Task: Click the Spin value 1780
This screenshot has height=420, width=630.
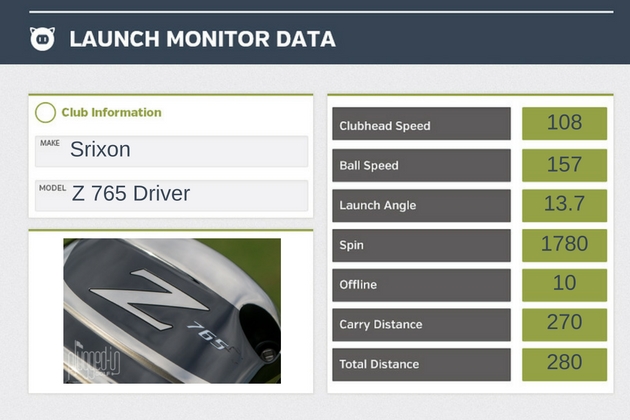Action: click(x=565, y=245)
